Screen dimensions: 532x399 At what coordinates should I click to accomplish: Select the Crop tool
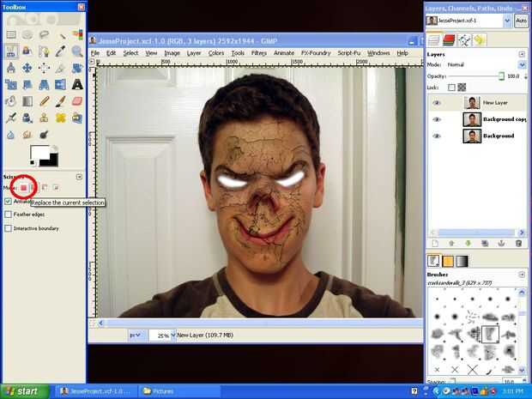[x=61, y=68]
